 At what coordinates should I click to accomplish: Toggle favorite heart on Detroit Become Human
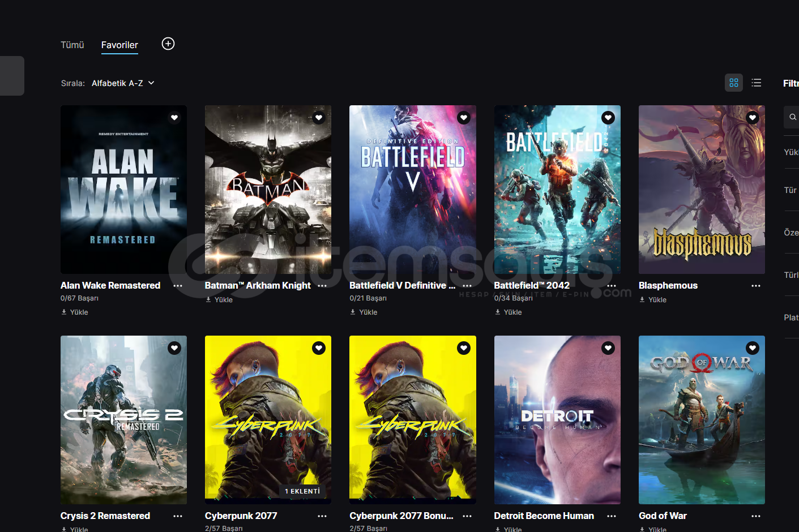pos(608,348)
